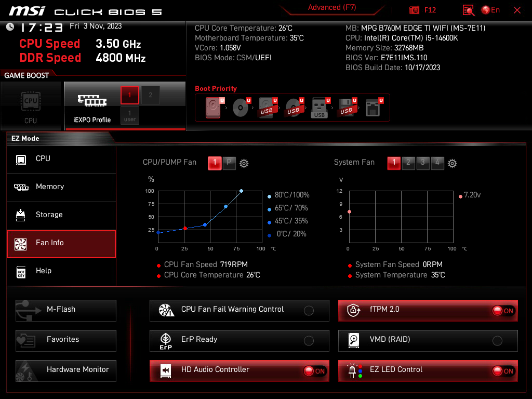
Task: Close the BIOS with the X button
Action: tap(517, 10)
